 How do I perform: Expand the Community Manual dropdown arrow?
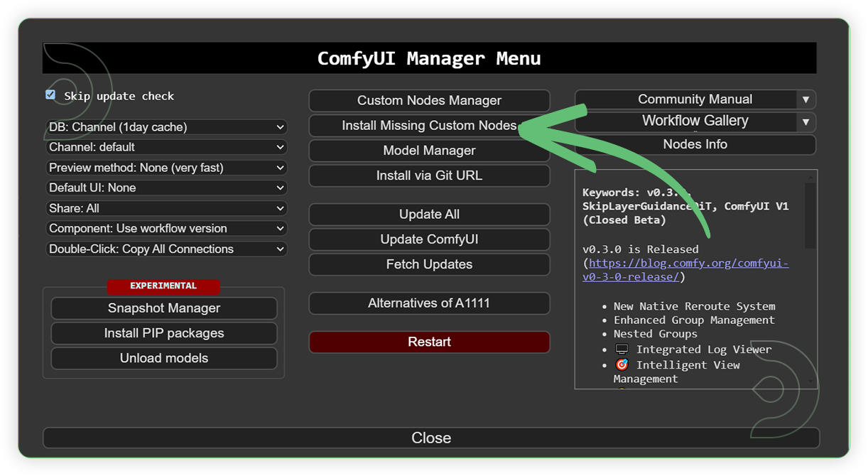(x=806, y=99)
